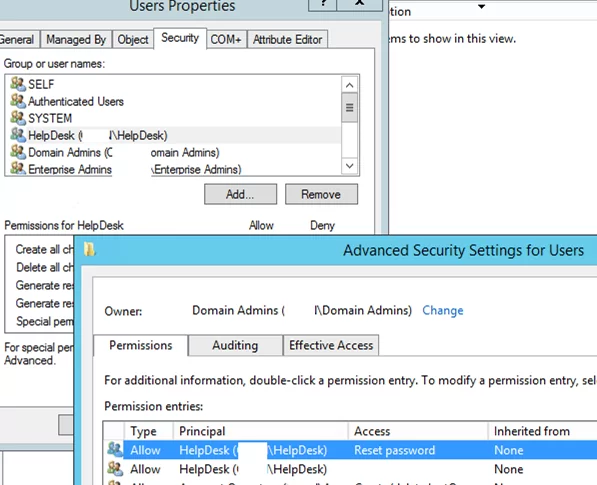This screenshot has height=485, width=597.
Task: Open the dropdown arrow in the background pane header
Action: click(x=482, y=6)
